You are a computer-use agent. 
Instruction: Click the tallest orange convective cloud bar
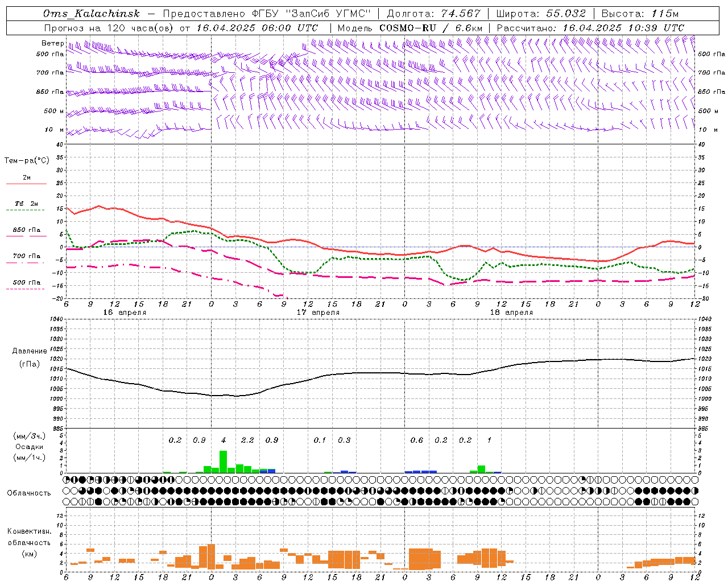pos(211,556)
